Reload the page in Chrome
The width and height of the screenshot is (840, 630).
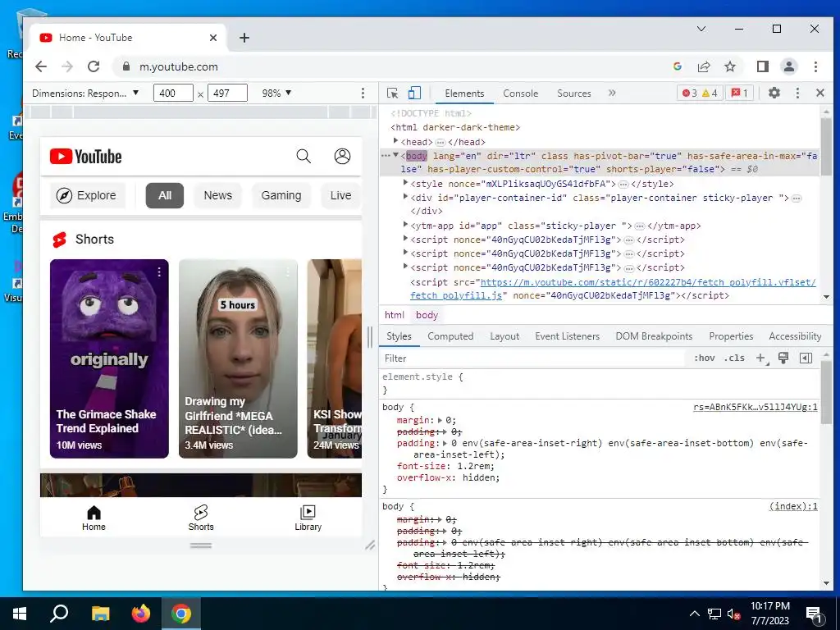(94, 66)
